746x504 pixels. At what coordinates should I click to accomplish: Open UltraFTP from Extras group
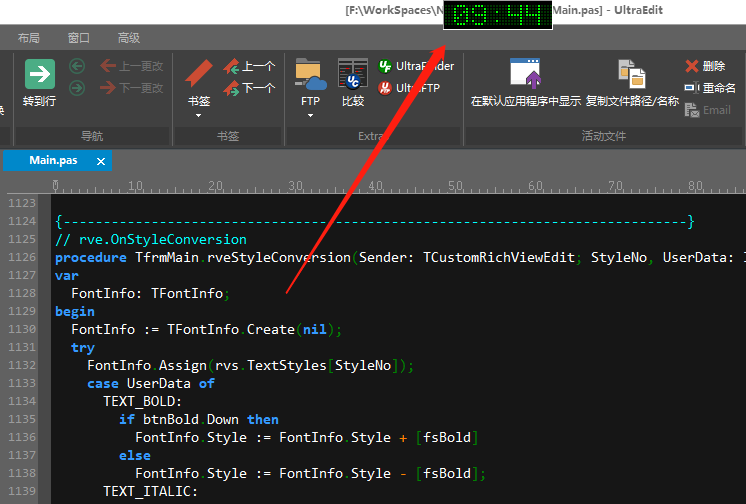[x=409, y=88]
